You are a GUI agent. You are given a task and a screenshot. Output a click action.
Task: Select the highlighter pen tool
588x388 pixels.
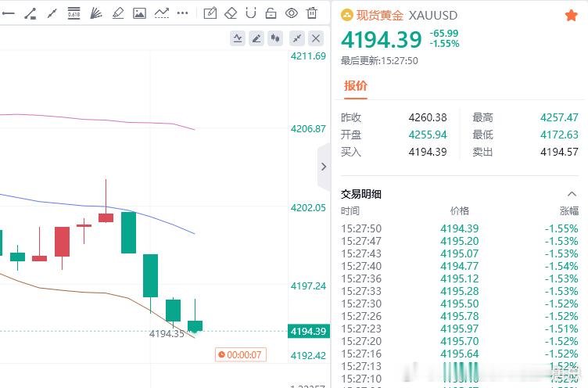(118, 13)
